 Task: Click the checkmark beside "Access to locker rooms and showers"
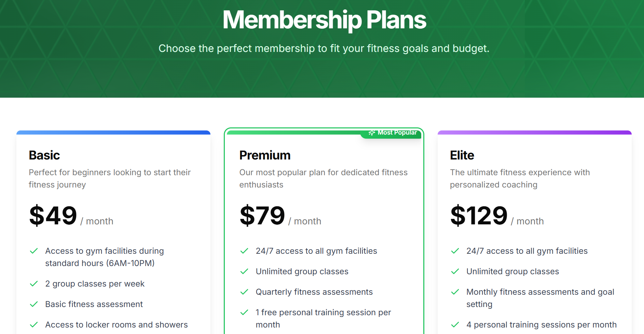click(x=34, y=324)
